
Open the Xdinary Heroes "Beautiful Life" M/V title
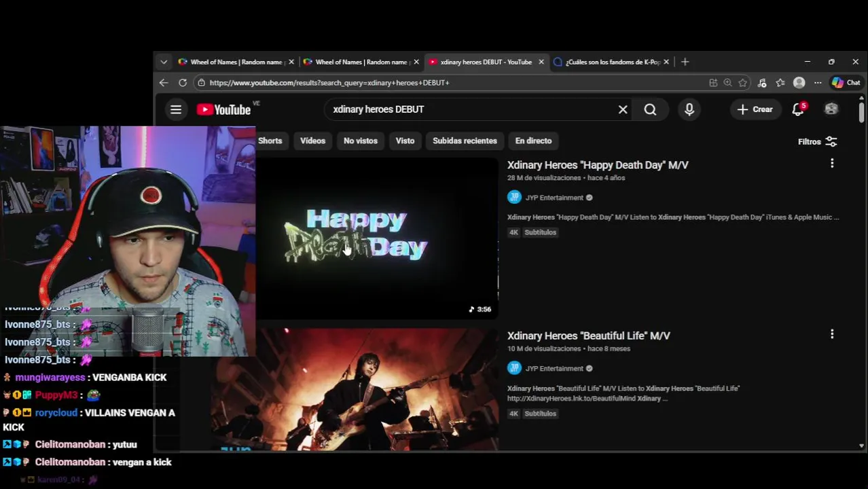click(x=589, y=336)
